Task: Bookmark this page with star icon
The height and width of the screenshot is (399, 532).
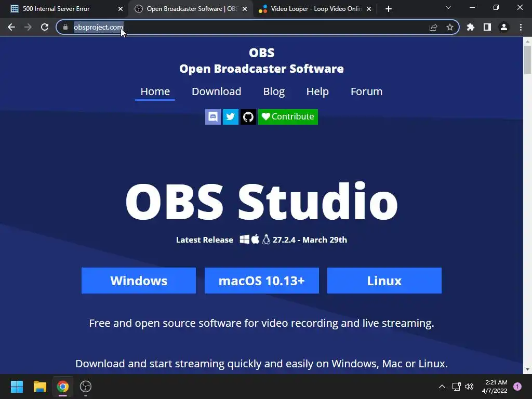Action: coord(450,27)
